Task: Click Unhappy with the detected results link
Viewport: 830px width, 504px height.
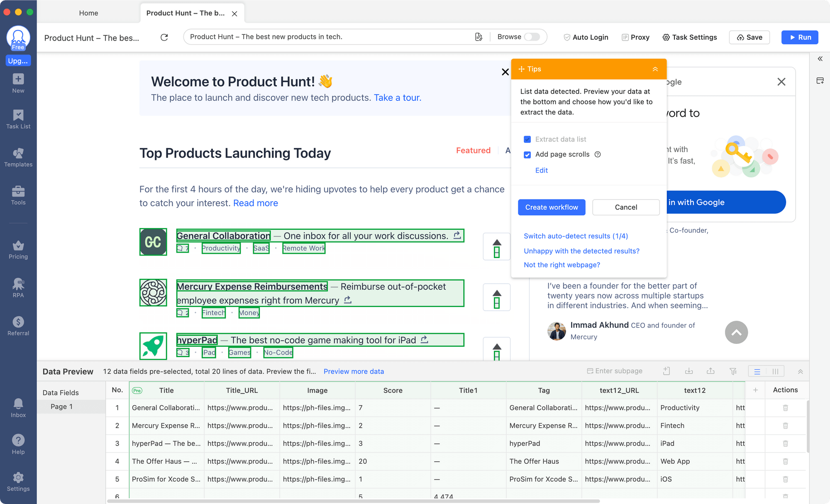Action: [581, 251]
